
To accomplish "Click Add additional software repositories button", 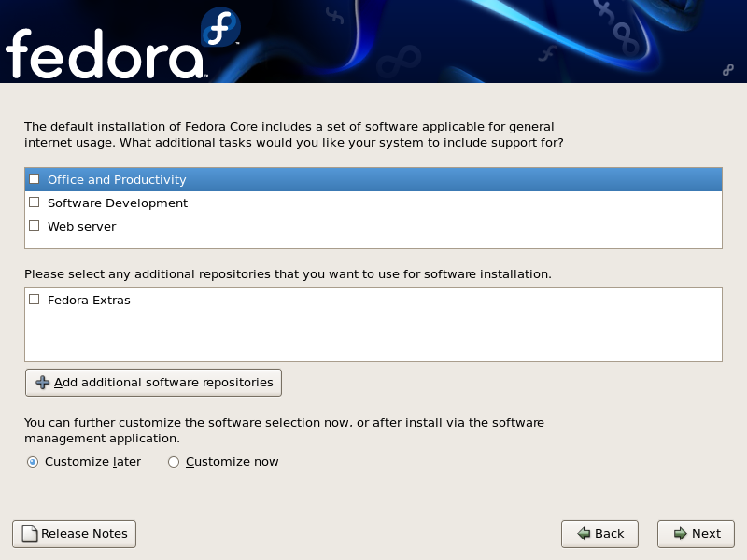I will [153, 383].
